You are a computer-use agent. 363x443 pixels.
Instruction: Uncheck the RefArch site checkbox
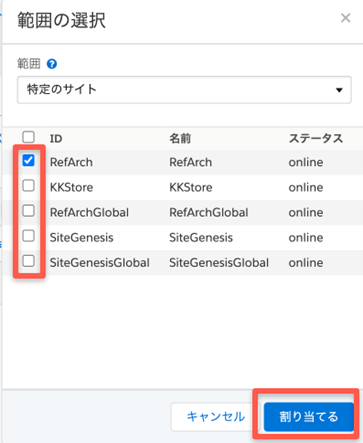pyautogui.click(x=28, y=161)
